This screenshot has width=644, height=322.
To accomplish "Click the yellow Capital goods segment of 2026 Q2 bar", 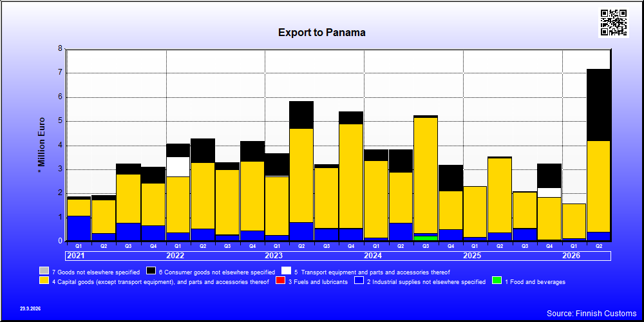I will 598,187.
